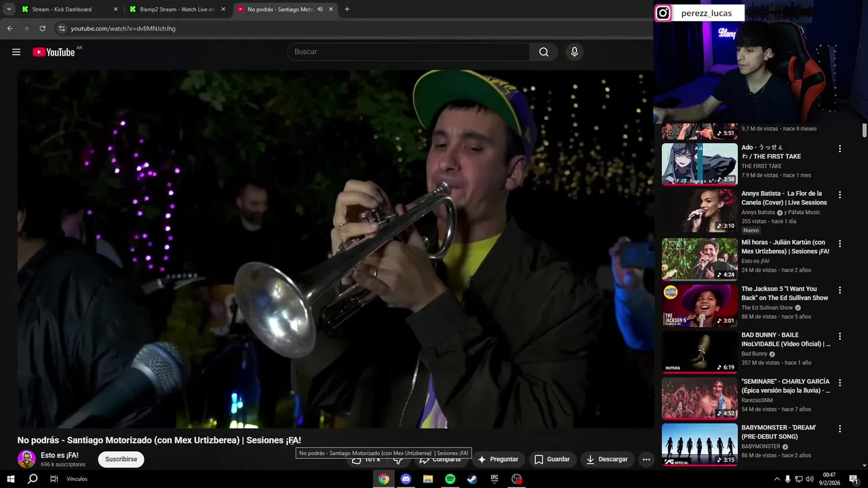Open a new browser tab

coord(347,9)
